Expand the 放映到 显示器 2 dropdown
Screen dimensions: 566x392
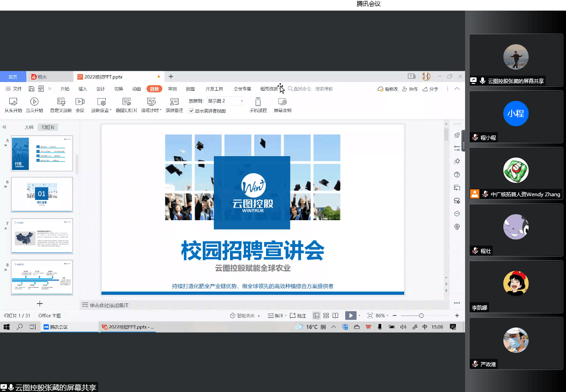[x=242, y=101]
